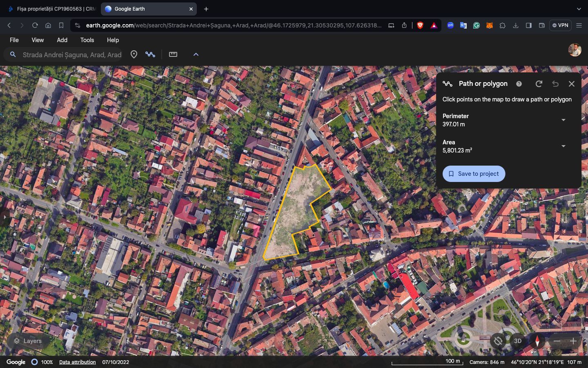Image resolution: width=588 pixels, height=368 pixels.
Task: Click the Strada Andrei Șaguna search field
Action: [x=72, y=55]
